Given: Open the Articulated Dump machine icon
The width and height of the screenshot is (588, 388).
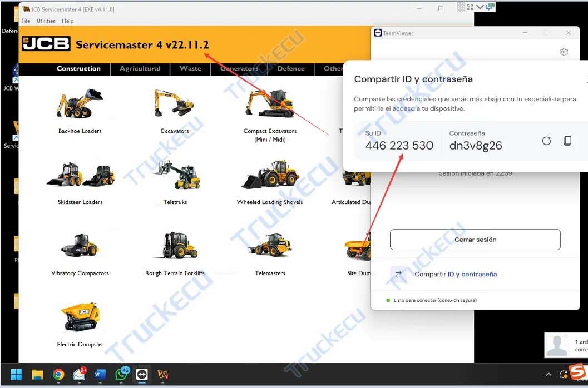Looking at the screenshot, I should click(x=356, y=178).
